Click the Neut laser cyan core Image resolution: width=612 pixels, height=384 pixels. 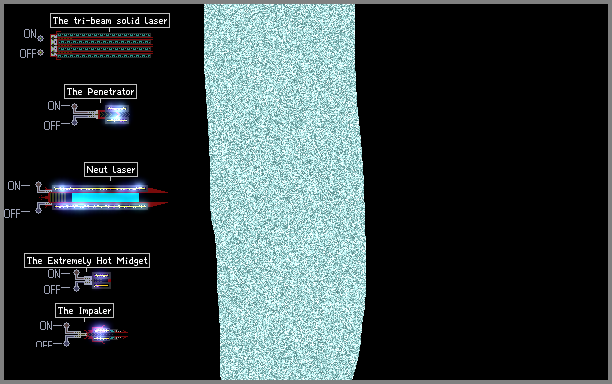(x=105, y=197)
